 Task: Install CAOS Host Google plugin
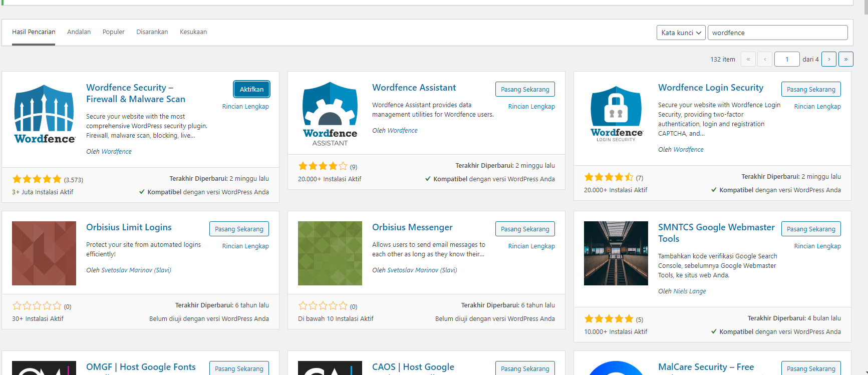coord(525,368)
